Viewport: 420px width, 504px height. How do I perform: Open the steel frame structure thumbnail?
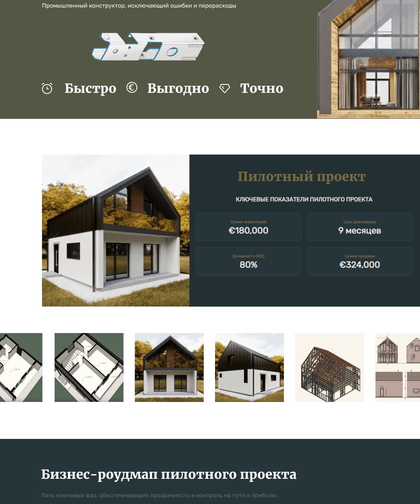[330, 367]
